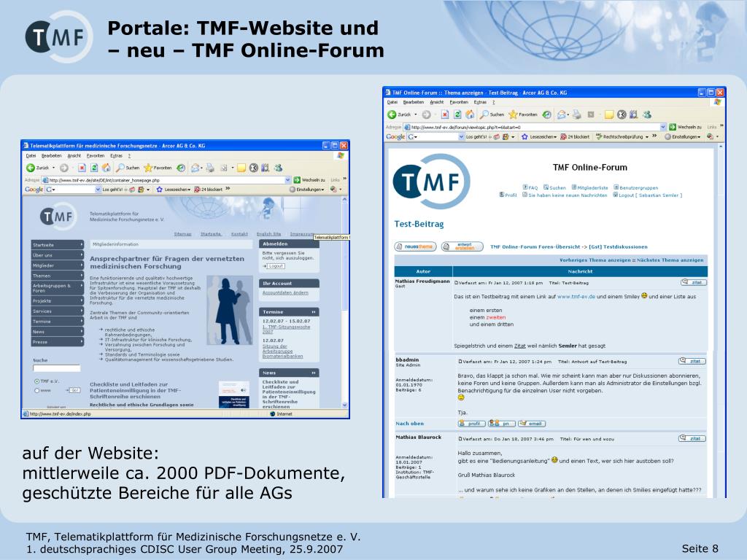The height and width of the screenshot is (560, 747).
Task: Select the 'TMF e.V.' search radio button
Action: click(x=36, y=381)
